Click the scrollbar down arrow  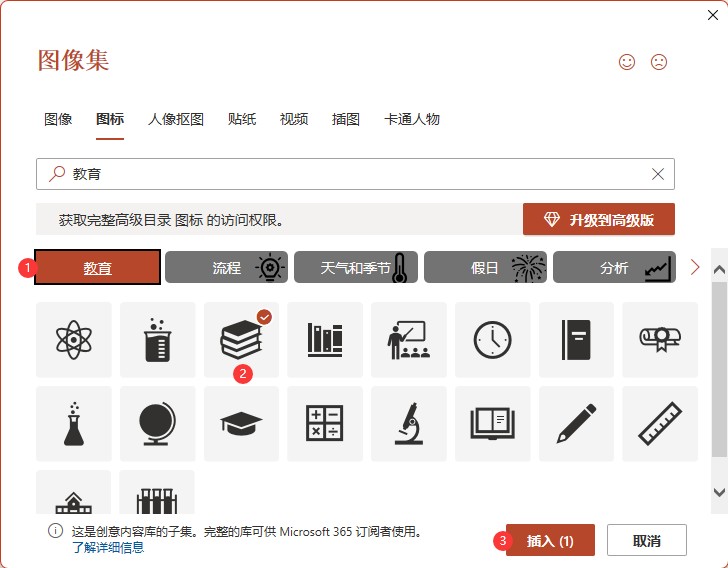click(719, 492)
